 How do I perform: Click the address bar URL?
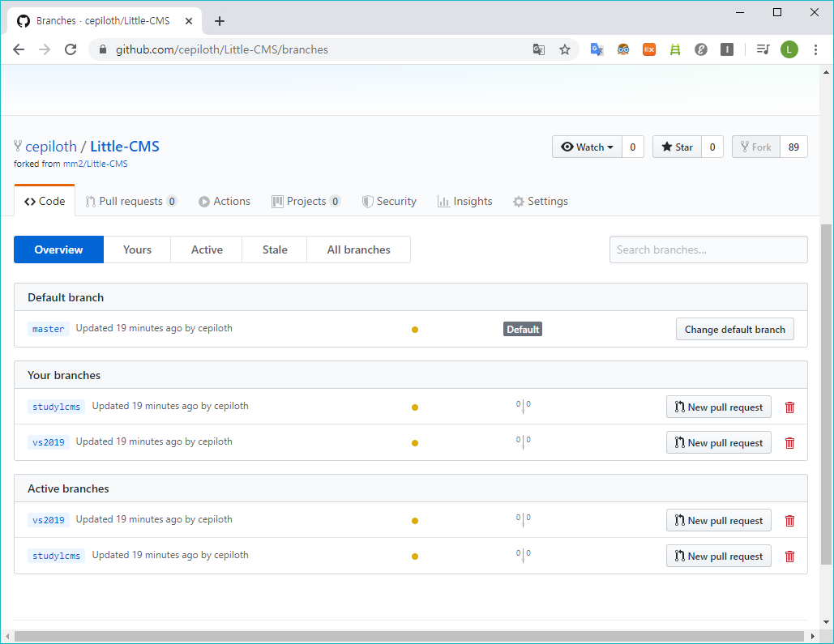point(222,49)
